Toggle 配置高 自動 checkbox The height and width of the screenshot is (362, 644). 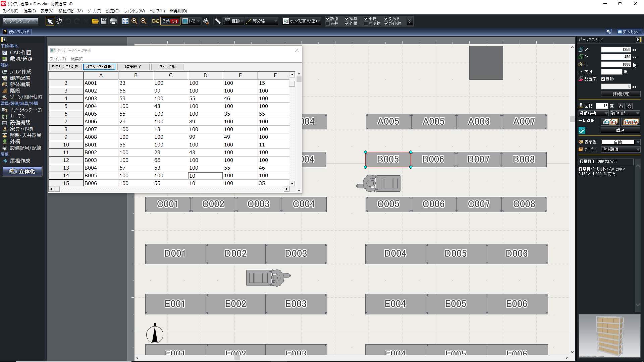coord(603,79)
